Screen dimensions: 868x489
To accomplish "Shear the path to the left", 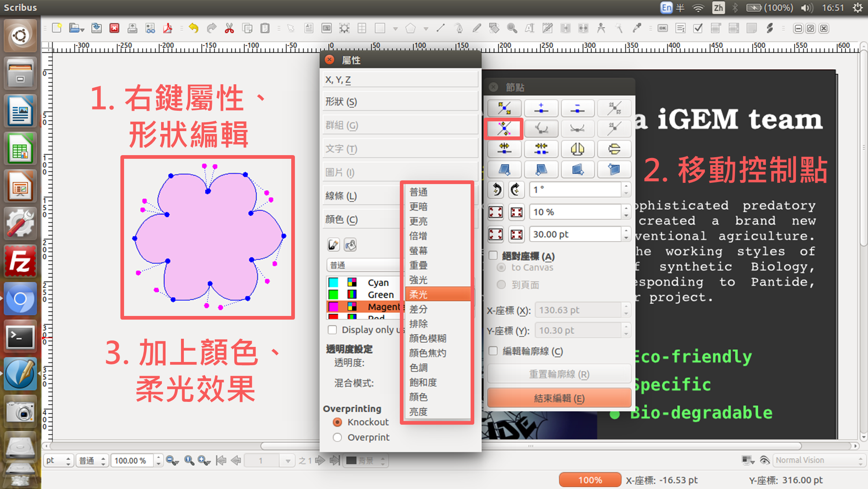I will [504, 169].
